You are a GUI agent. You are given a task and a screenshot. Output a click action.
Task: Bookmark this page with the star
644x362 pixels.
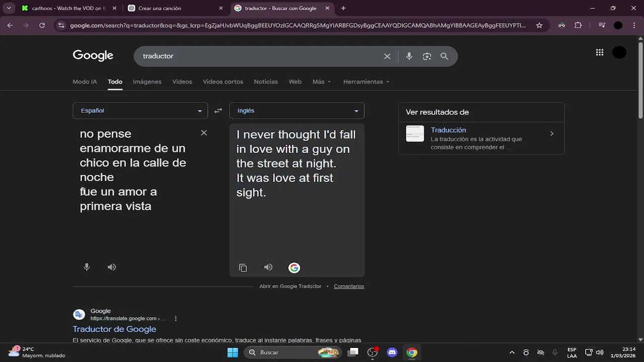539,25
